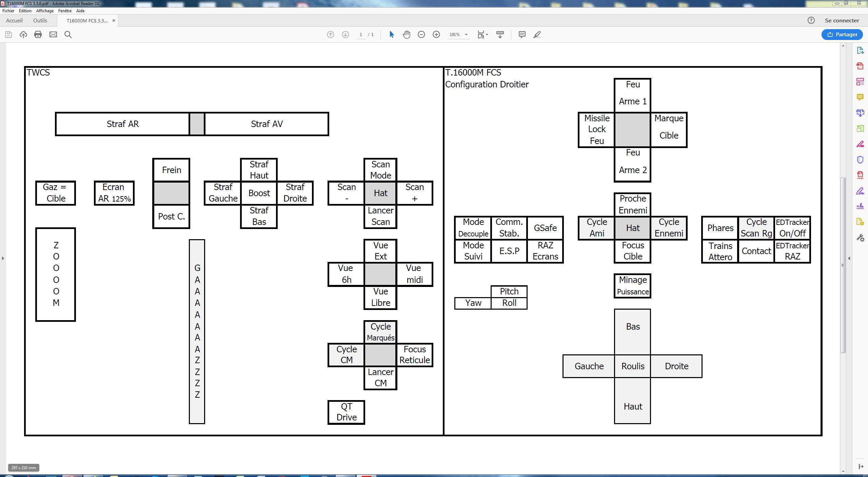Click the upload to cloud icon
The image size is (868, 477).
(x=23, y=34)
